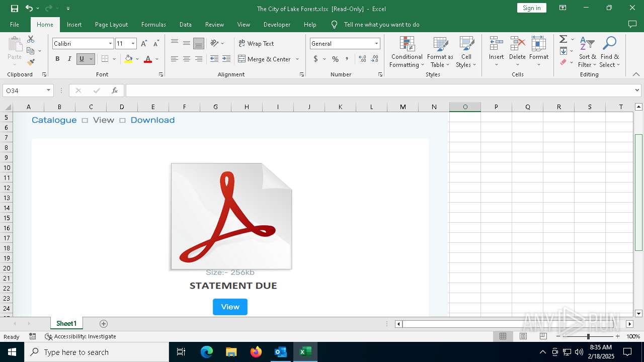Toggle Italic formatting
The image size is (644, 362).
pyautogui.click(x=69, y=59)
